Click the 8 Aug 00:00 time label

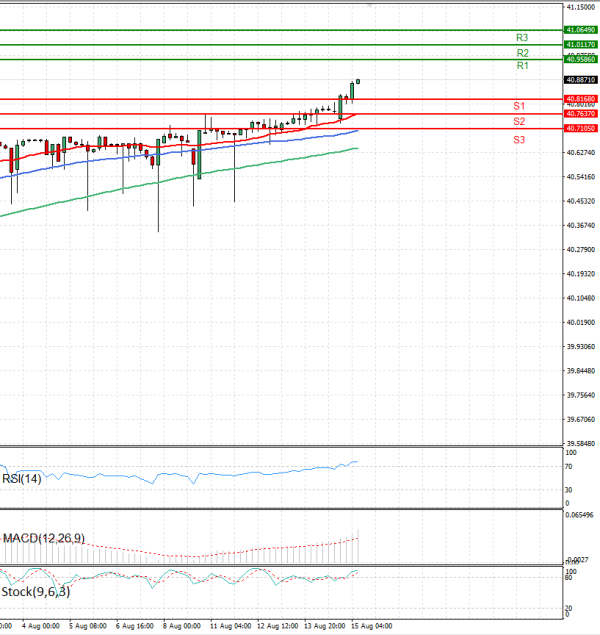181,626
